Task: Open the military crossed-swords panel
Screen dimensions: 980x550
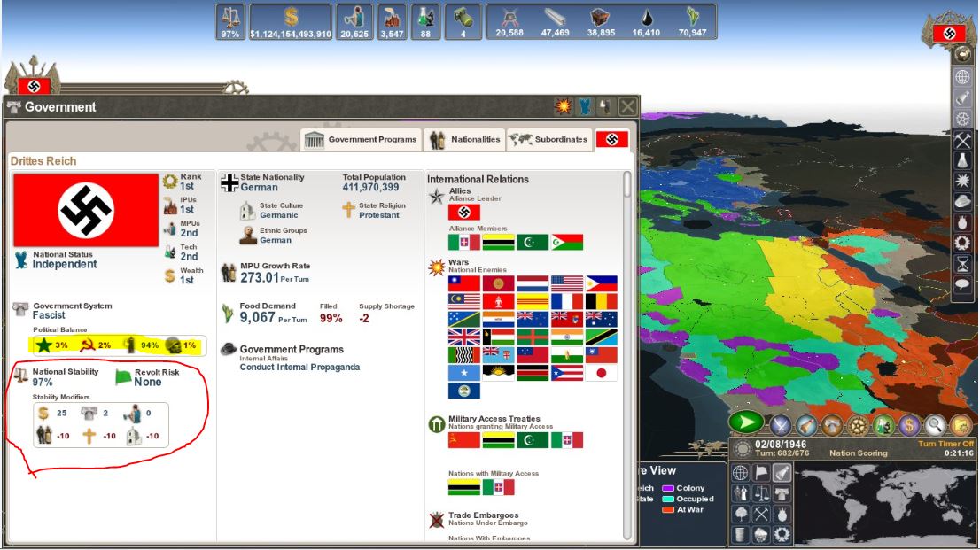Action: [x=781, y=425]
